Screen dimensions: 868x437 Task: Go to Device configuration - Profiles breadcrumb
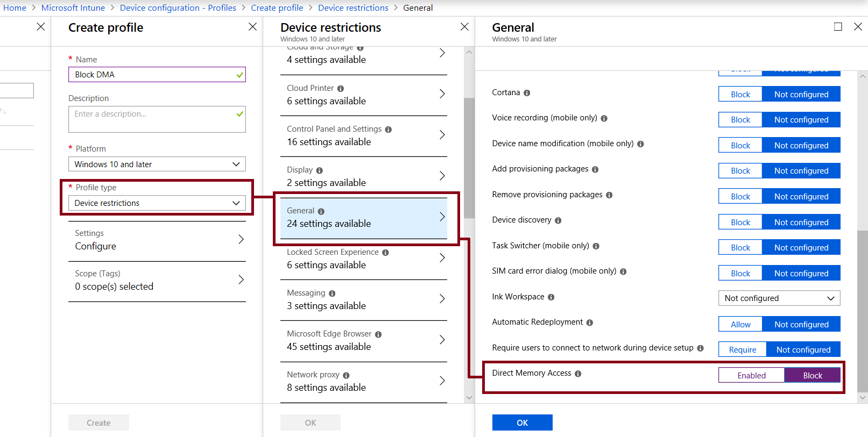pyautogui.click(x=178, y=8)
